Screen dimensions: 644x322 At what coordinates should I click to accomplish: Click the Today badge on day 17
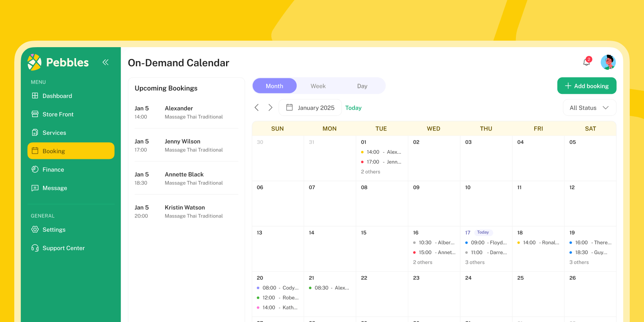483,233
